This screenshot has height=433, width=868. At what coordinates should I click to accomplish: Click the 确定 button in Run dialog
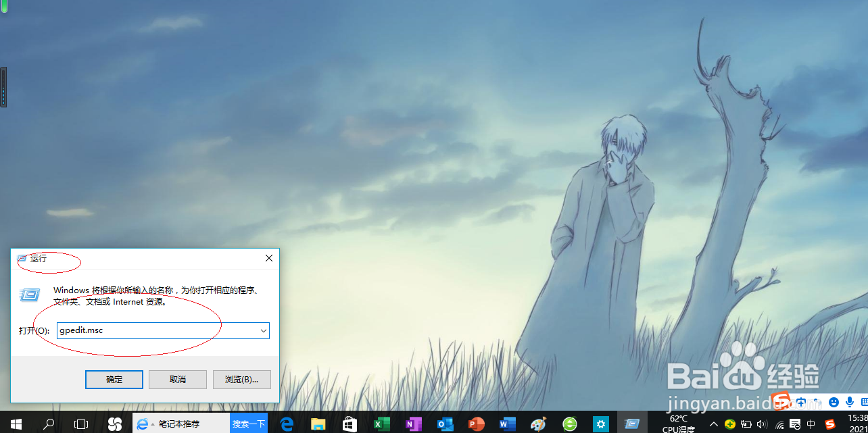coord(114,380)
